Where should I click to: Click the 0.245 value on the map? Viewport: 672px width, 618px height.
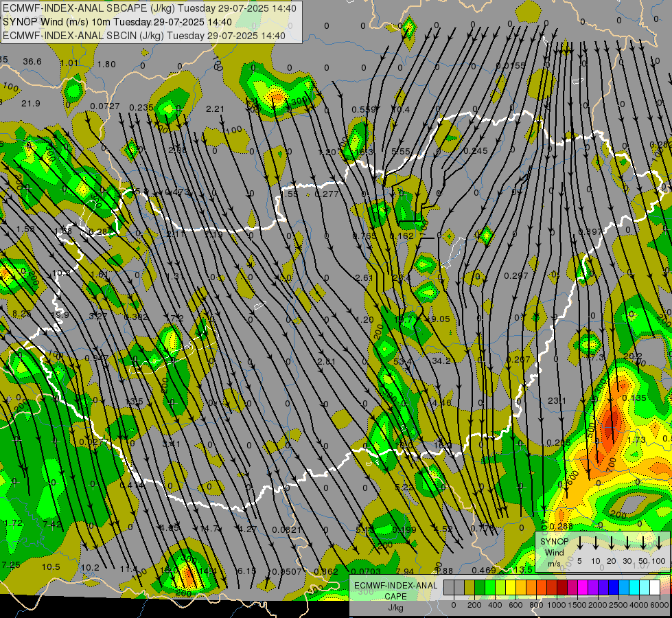click(476, 151)
